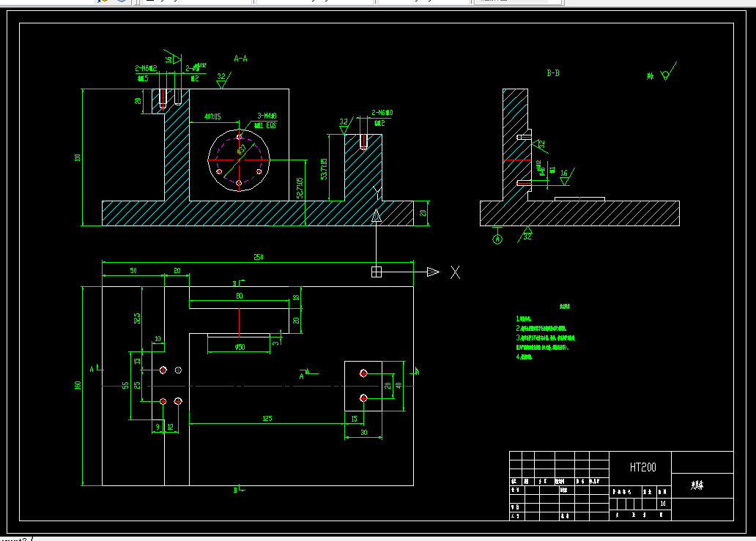Pick the pink dashed bolt circle
This screenshot has height=541, width=756.
pos(239,160)
